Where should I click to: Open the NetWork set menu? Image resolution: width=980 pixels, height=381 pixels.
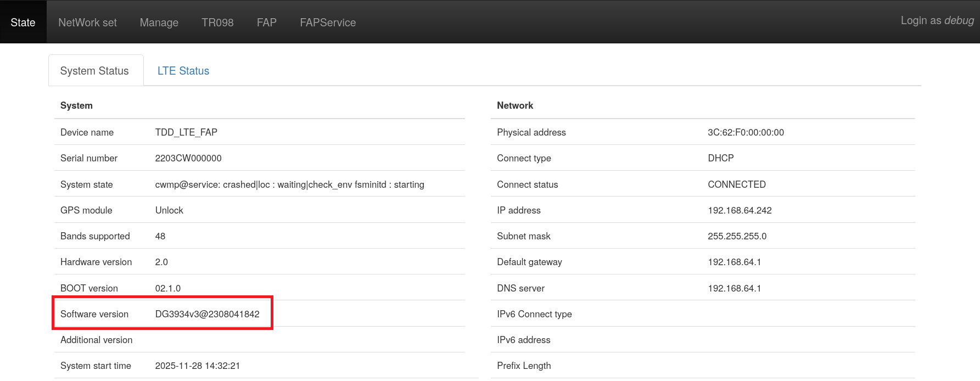[x=87, y=23]
